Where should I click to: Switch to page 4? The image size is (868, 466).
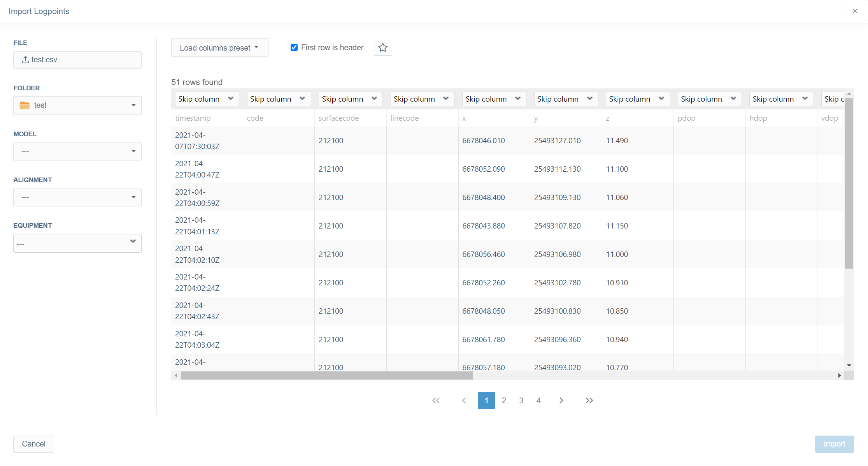coord(538,400)
